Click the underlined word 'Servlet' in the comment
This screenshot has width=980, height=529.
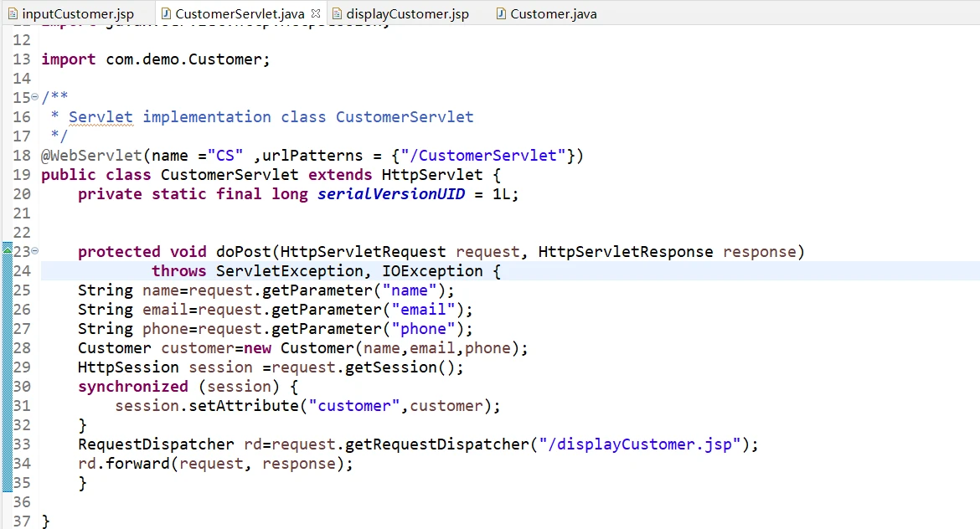point(101,117)
